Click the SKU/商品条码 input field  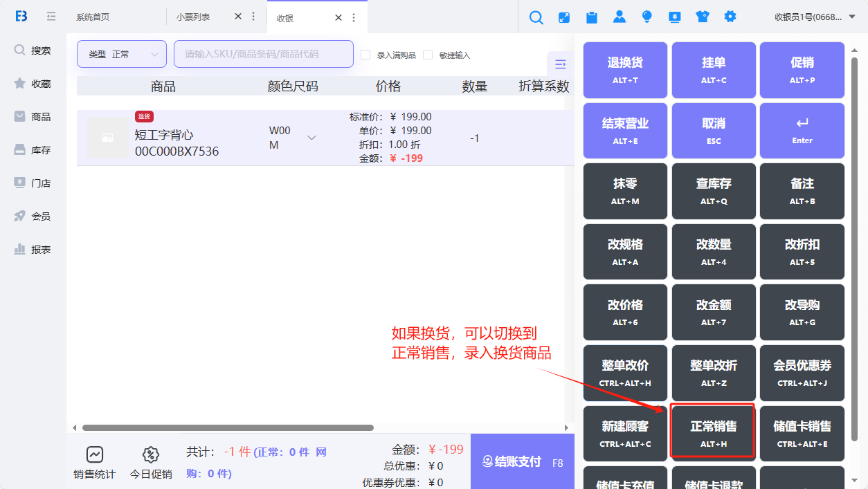[x=264, y=54]
